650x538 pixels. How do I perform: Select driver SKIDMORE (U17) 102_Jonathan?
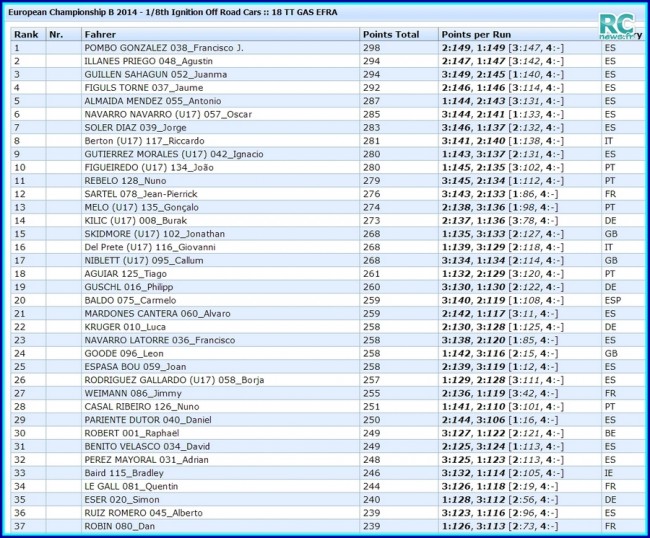154,234
